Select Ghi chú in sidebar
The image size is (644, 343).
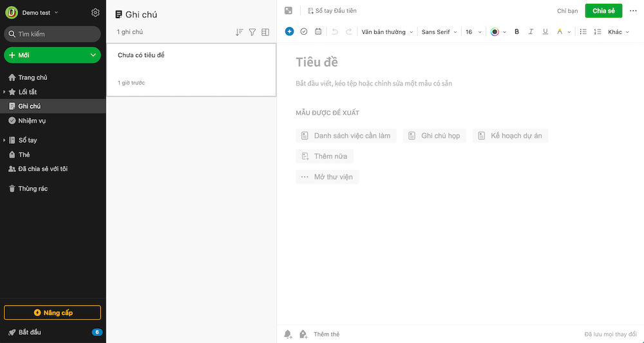coord(53,106)
